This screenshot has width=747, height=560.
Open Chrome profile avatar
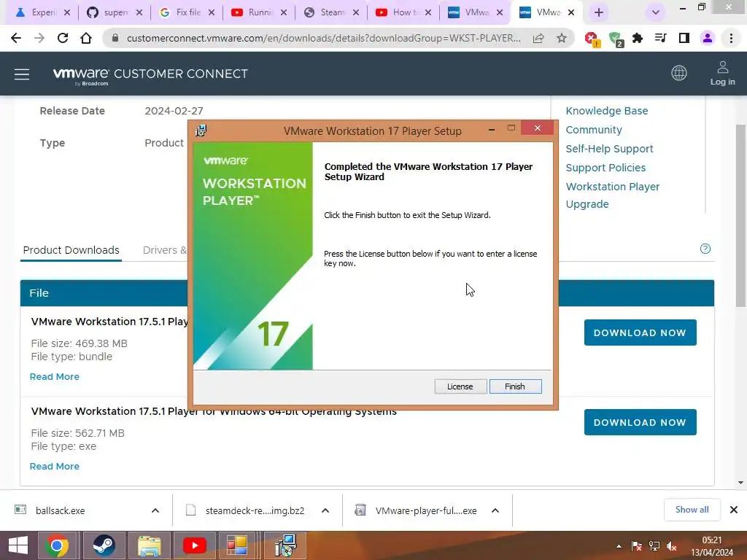(x=708, y=38)
